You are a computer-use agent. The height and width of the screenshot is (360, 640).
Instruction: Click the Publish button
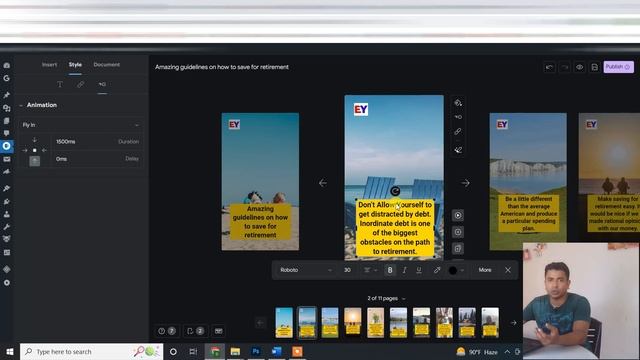pos(618,67)
